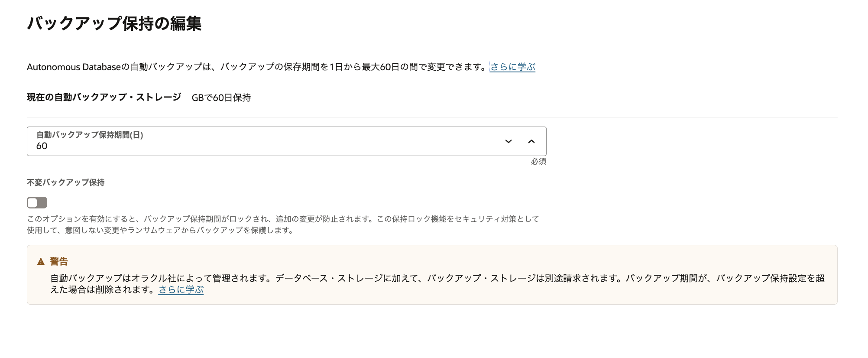Image resolution: width=868 pixels, height=358 pixels.
Task: Click the Autonomous Database description sentence
Action: 256,67
